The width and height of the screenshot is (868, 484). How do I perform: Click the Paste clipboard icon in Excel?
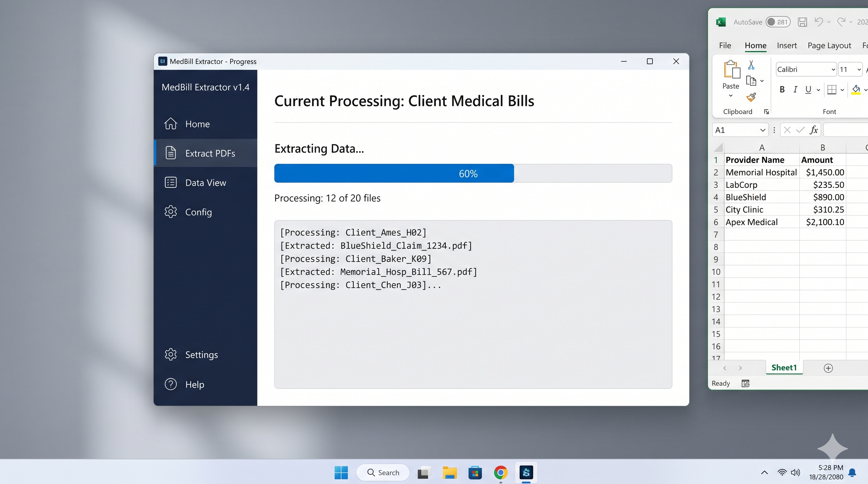coord(731,70)
